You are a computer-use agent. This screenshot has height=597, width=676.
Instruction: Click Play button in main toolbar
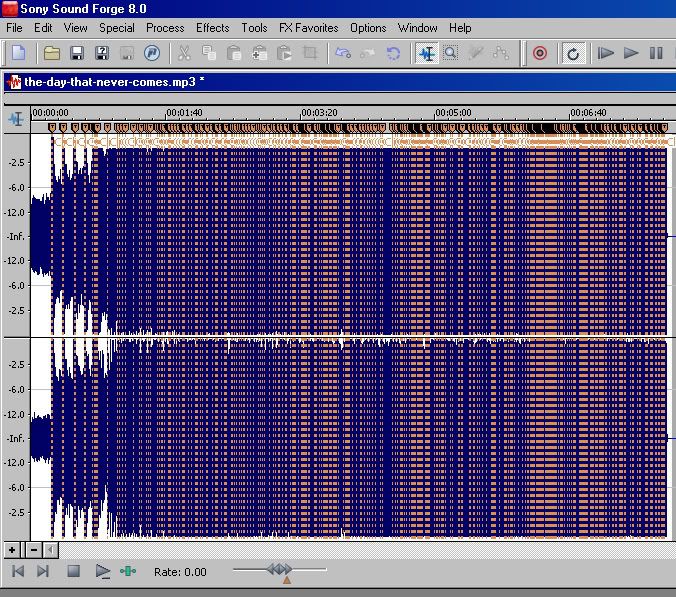[x=631, y=53]
